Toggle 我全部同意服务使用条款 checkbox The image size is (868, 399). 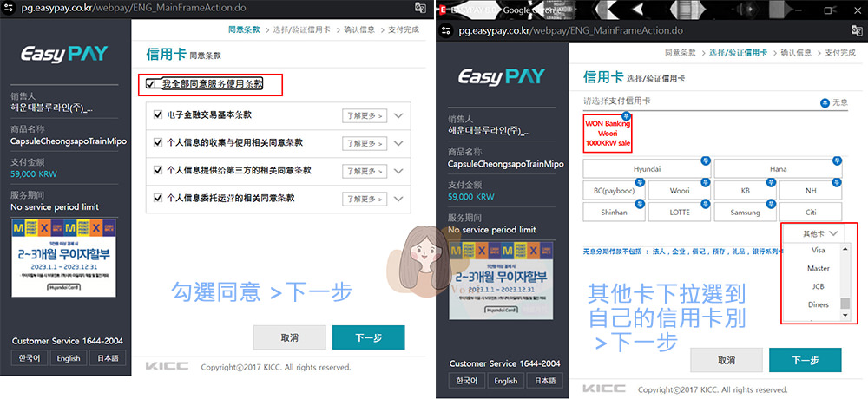point(152,84)
